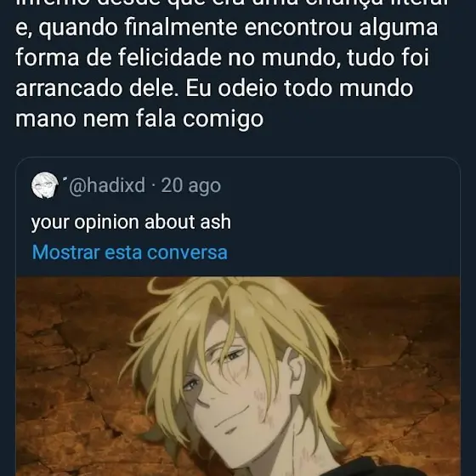Click the '20 ago' tweet timestamp
Viewport: 476px width, 476px height.
[190, 185]
